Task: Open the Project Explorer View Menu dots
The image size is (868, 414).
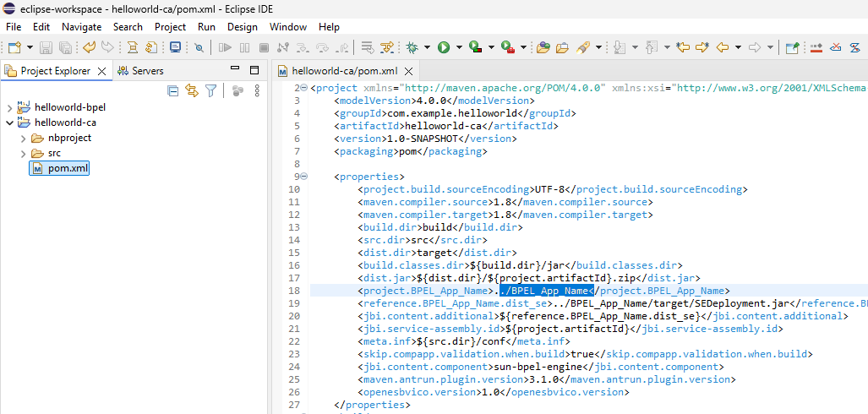Action: tap(257, 91)
